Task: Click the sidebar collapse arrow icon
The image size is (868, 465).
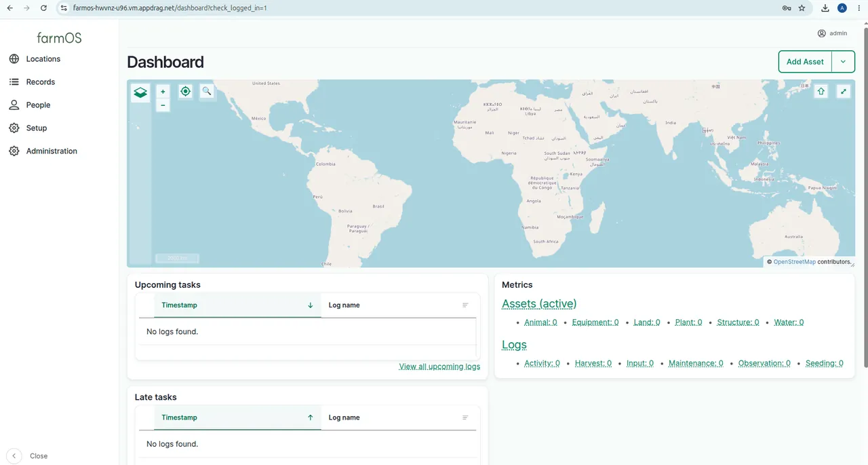Action: (x=14, y=456)
